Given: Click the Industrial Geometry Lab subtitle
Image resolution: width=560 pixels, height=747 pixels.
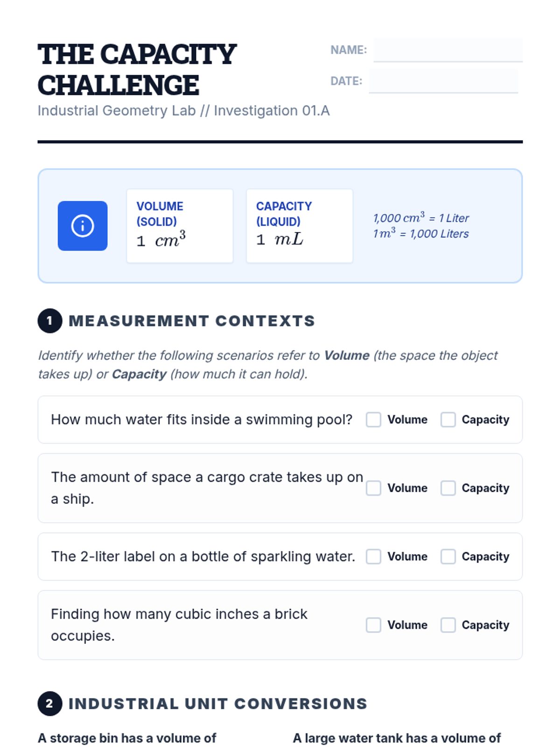Looking at the screenshot, I should 183,111.
